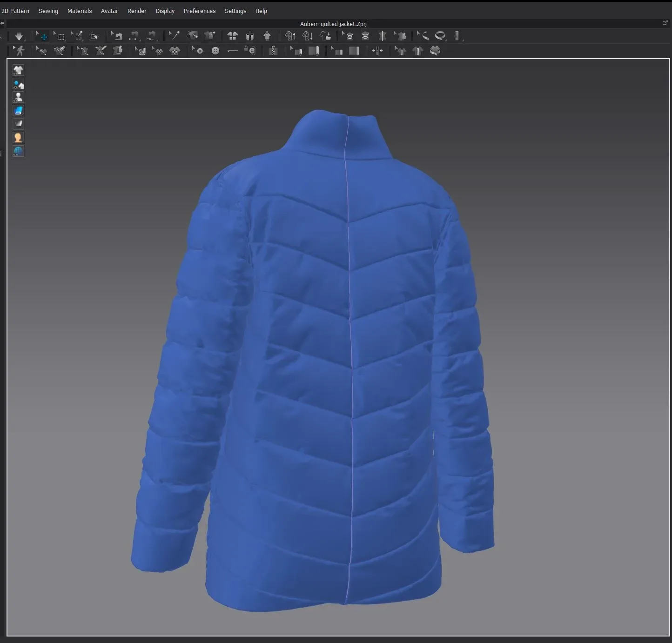This screenshot has width=672, height=643.
Task: Click the Avatar Tape dress form icon
Action: point(365,36)
